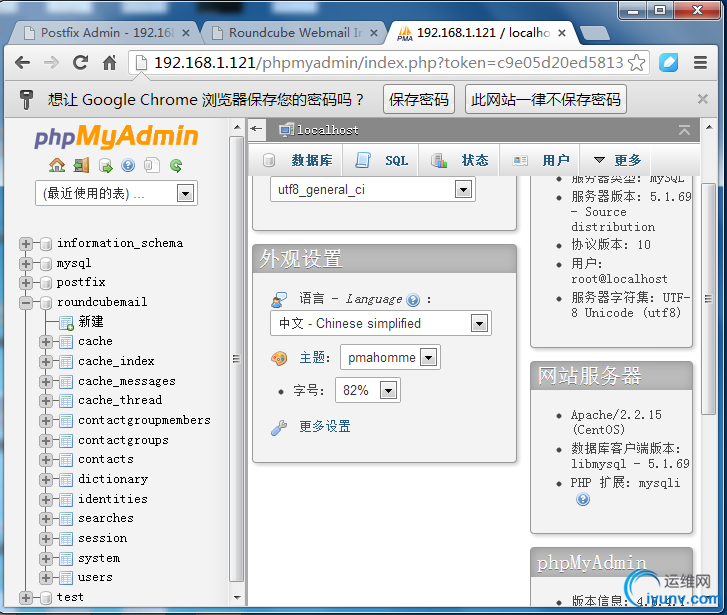The width and height of the screenshot is (727, 615).
Task: Click the 更多设置 link
Action: point(325,427)
